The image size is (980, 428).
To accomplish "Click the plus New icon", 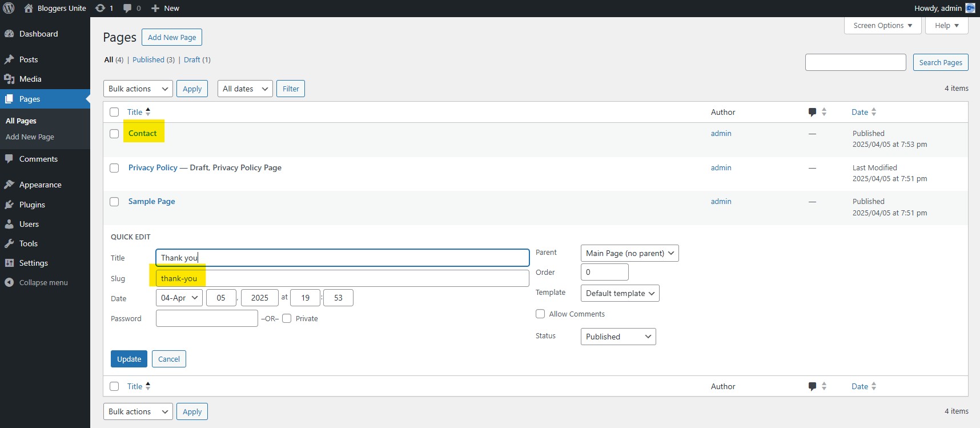I will pos(155,8).
